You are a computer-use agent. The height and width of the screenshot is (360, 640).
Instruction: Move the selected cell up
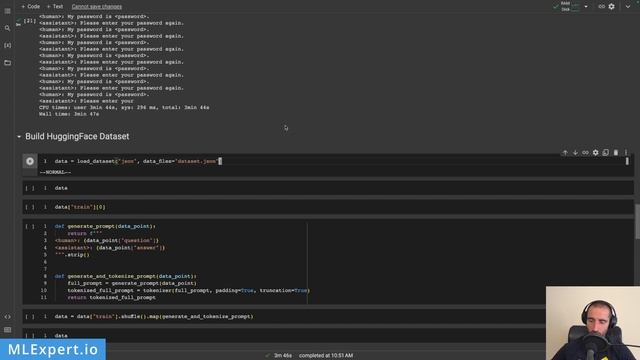click(565, 153)
